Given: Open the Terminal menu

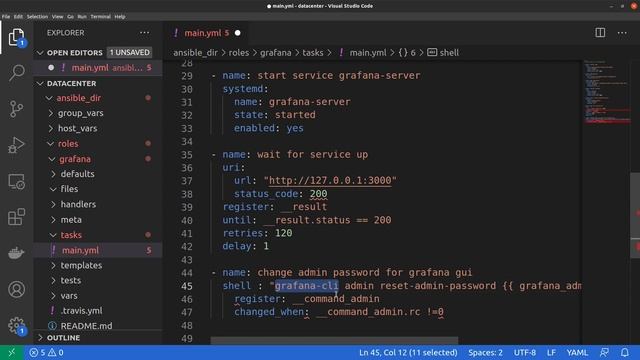Looking at the screenshot, I should pos(100,17).
